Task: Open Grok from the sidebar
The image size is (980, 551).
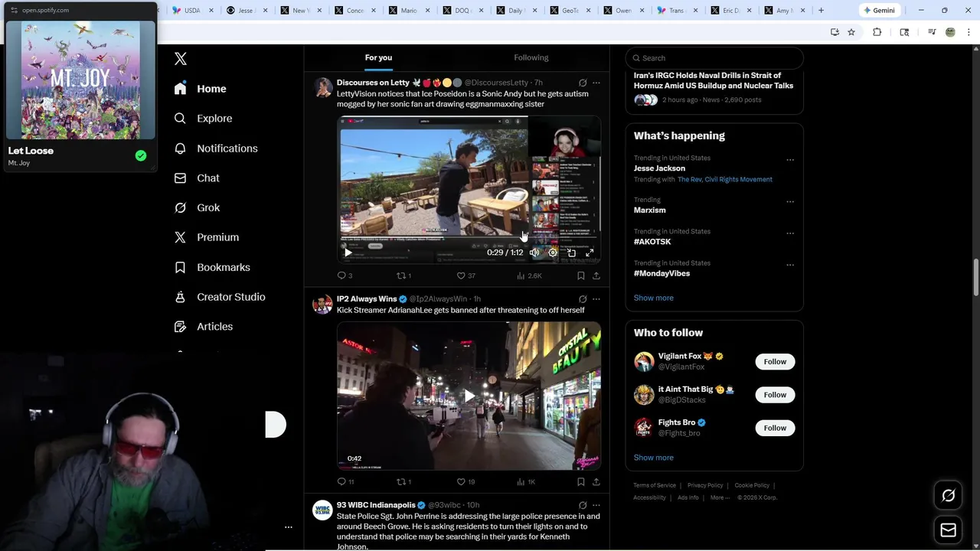Action: [x=197, y=208]
